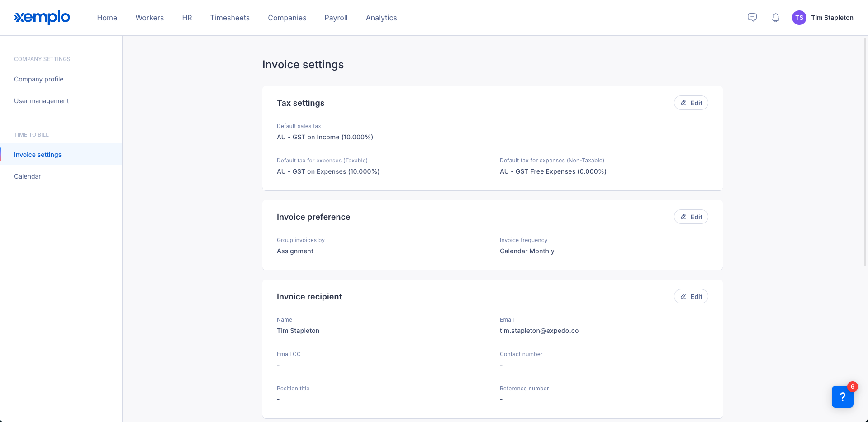Screen dimensions: 868x422
Task: Switch to the Analytics section
Action: (x=381, y=18)
